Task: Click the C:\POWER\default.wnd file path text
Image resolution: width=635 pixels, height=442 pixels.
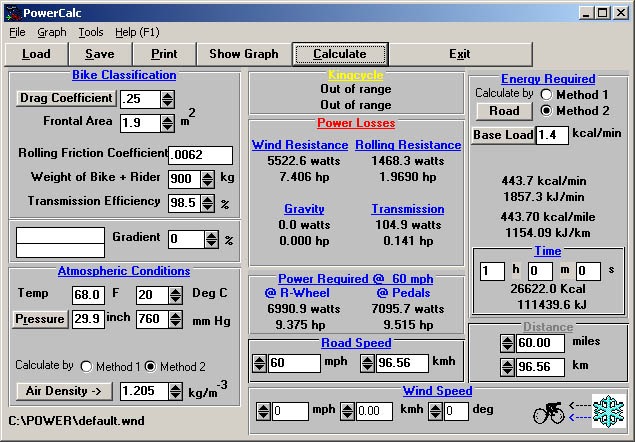Action: [76, 421]
